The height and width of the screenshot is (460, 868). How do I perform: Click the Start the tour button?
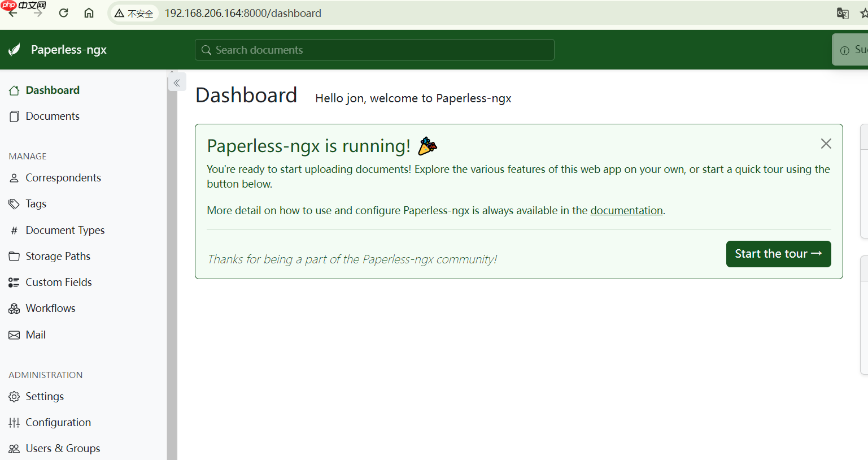tap(778, 254)
